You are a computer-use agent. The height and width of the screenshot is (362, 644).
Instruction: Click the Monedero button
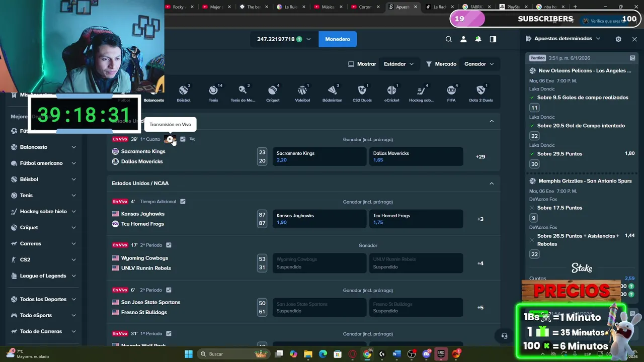[x=338, y=39]
